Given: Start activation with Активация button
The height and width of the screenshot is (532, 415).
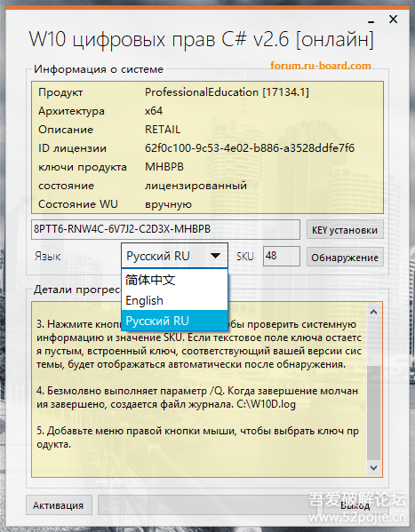Looking at the screenshot, I should click(59, 505).
